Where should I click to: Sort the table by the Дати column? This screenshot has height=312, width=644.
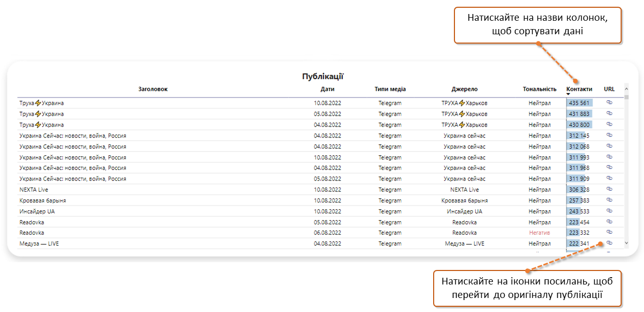327,89
